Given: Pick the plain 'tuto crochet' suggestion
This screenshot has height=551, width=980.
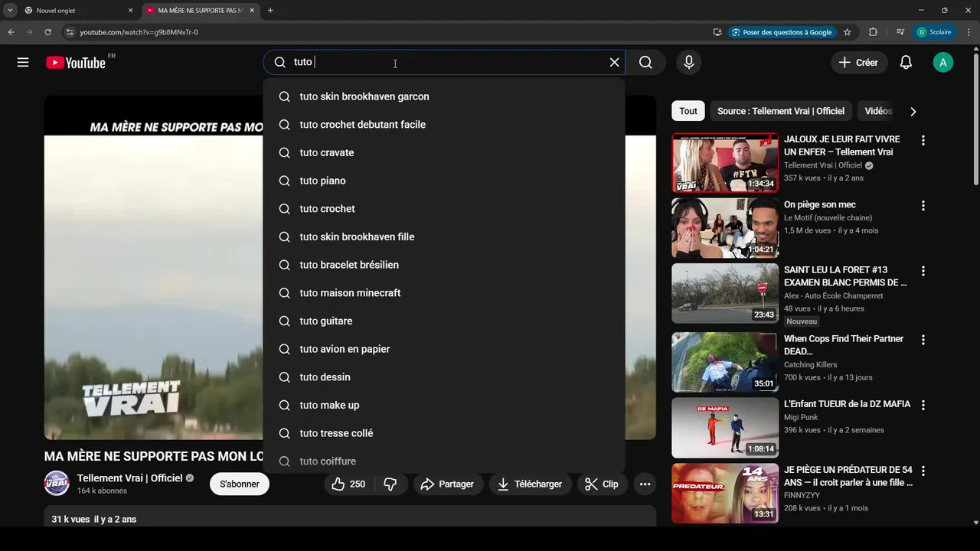Looking at the screenshot, I should click(444, 209).
